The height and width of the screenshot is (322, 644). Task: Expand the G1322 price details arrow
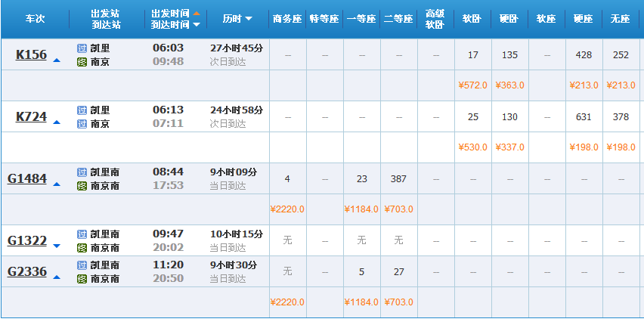[x=57, y=246]
